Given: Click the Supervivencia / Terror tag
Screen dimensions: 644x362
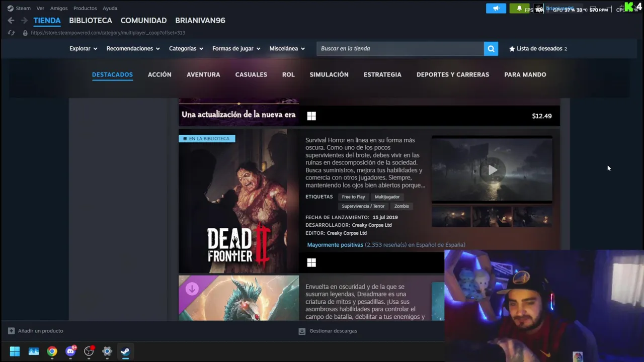Looking at the screenshot, I should pyautogui.click(x=363, y=206).
